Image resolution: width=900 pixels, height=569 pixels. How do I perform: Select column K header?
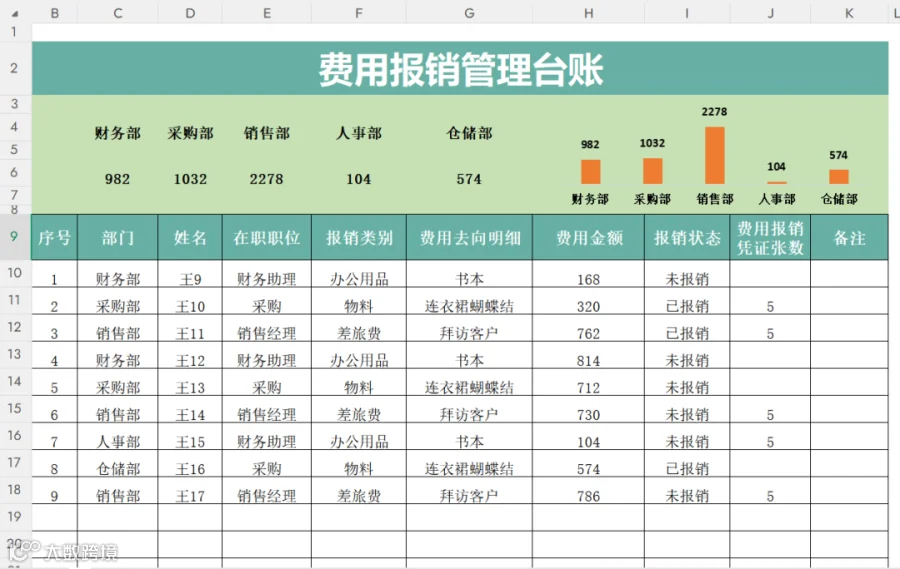point(849,13)
